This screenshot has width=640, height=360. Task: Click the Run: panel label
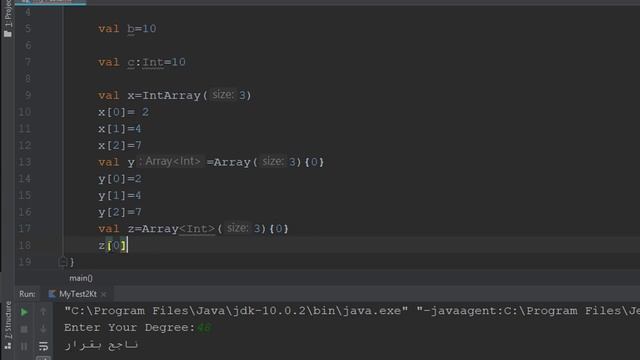27,294
